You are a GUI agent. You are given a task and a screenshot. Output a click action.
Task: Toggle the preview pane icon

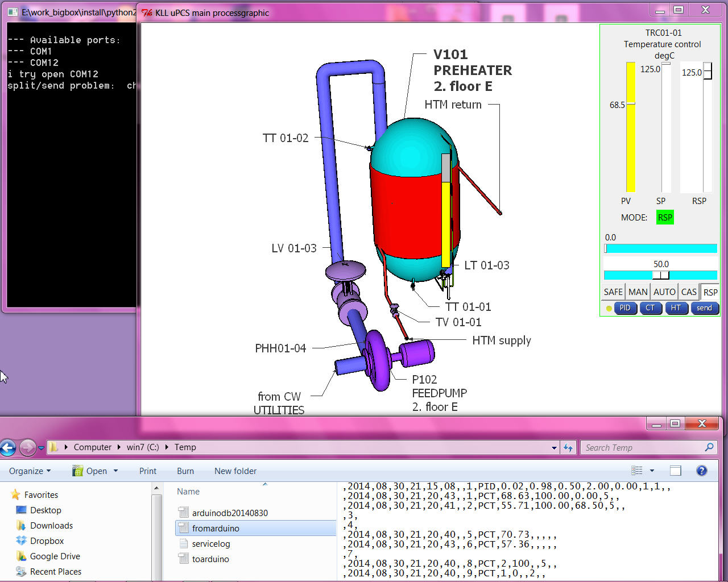pyautogui.click(x=675, y=471)
